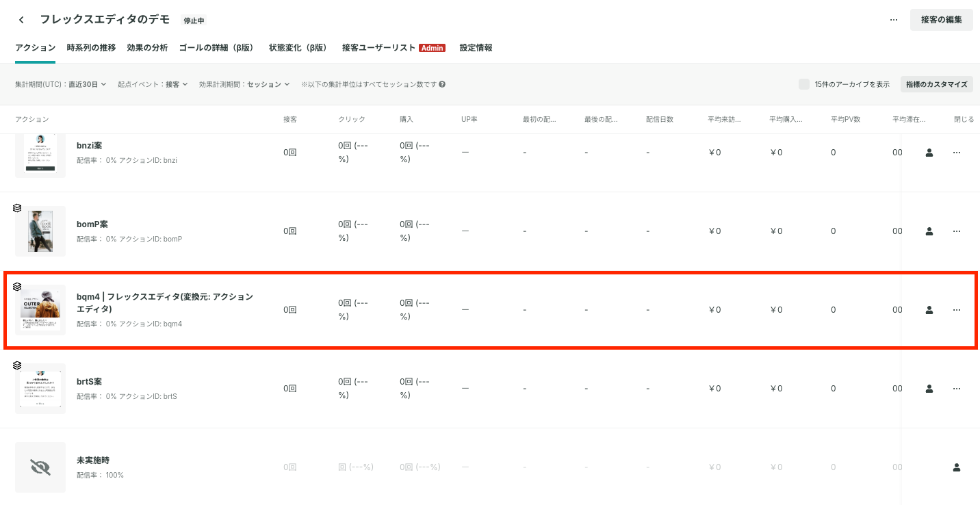Open the more options menu for brtS案
The width and height of the screenshot is (980, 505).
pyautogui.click(x=957, y=389)
